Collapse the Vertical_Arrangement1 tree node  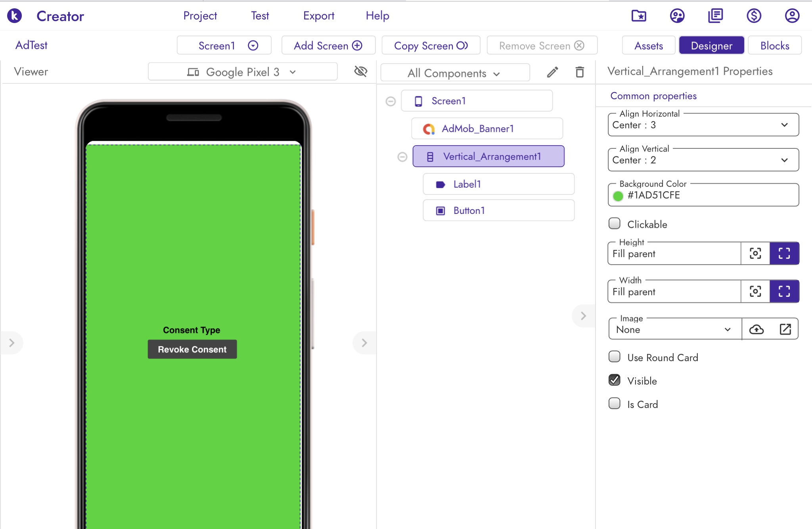[x=402, y=157]
